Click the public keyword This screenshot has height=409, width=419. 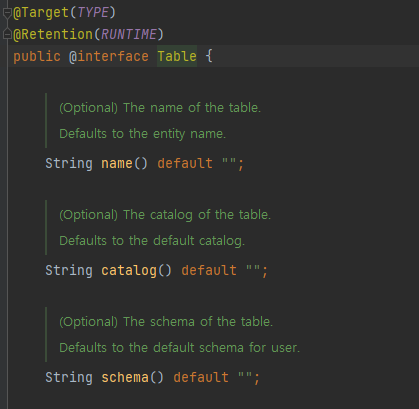coord(37,56)
